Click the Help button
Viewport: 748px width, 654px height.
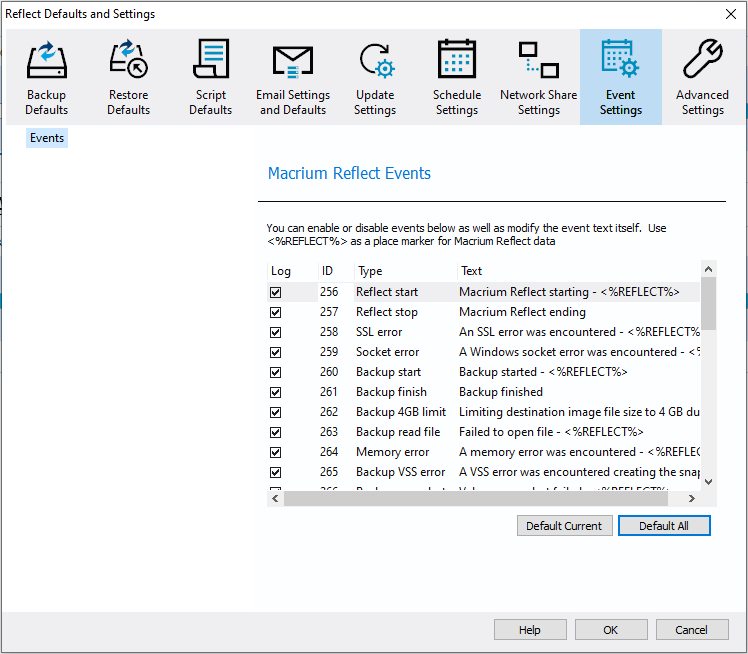[529, 630]
